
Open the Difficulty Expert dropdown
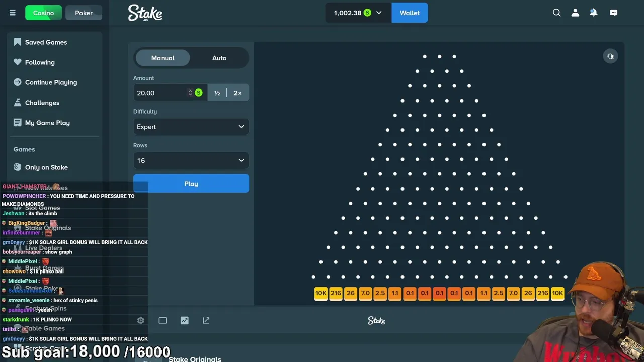(191, 127)
